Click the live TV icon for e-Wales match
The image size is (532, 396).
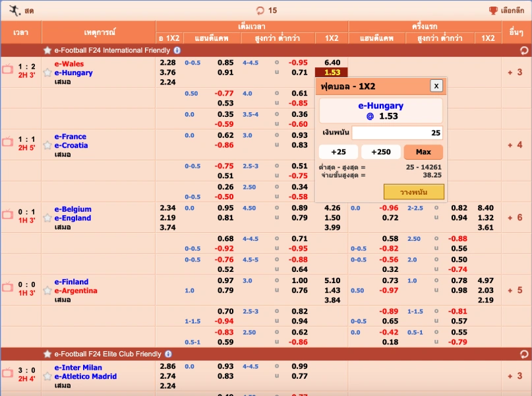point(8,69)
